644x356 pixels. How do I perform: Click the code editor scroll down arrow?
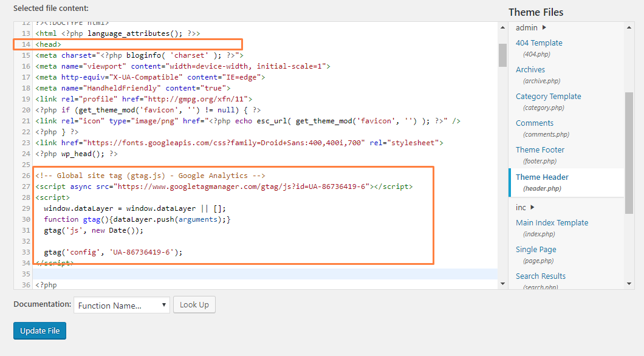coord(502,283)
